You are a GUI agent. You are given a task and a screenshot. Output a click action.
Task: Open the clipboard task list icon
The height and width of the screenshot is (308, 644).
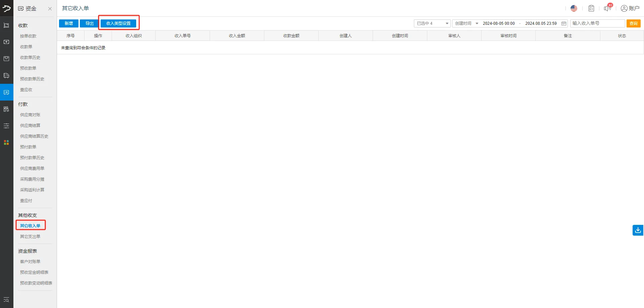[x=591, y=8]
